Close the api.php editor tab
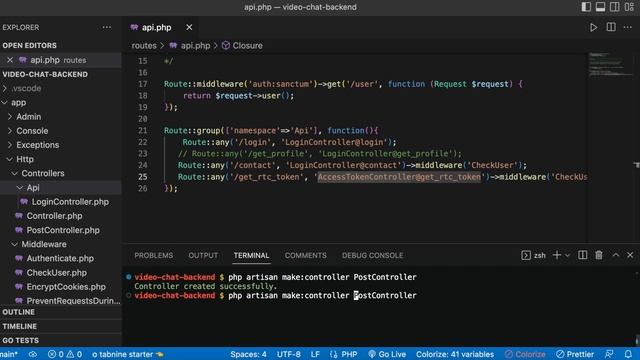This screenshot has height=360, width=640. coord(189,27)
